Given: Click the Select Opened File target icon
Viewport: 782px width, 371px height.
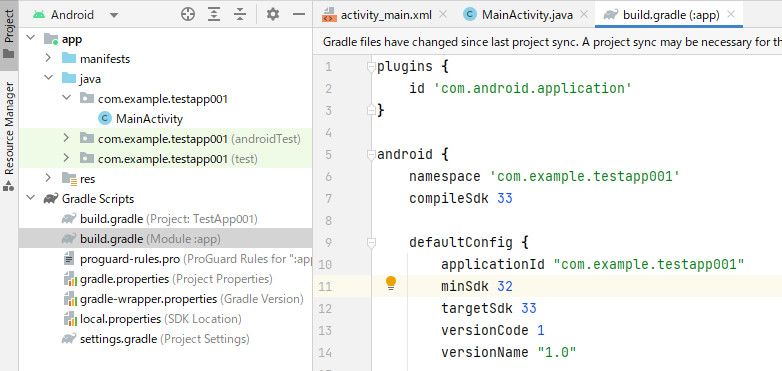Looking at the screenshot, I should (x=188, y=14).
